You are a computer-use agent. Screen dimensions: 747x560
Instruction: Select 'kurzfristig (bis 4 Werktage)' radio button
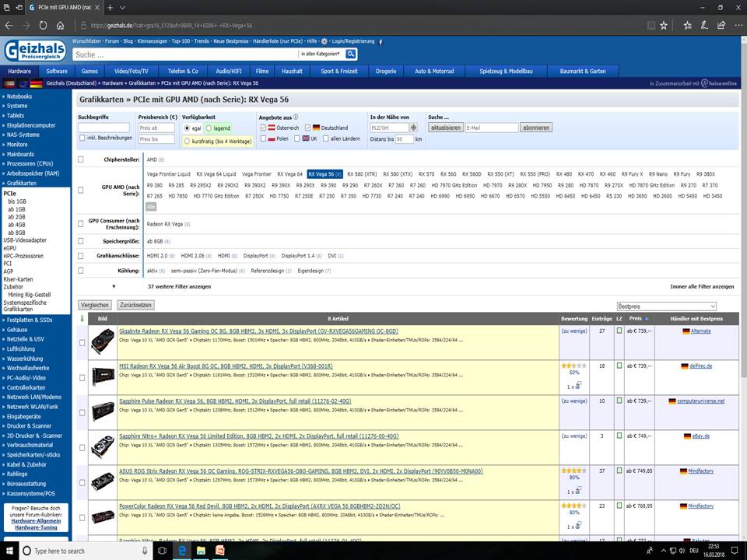pyautogui.click(x=187, y=142)
